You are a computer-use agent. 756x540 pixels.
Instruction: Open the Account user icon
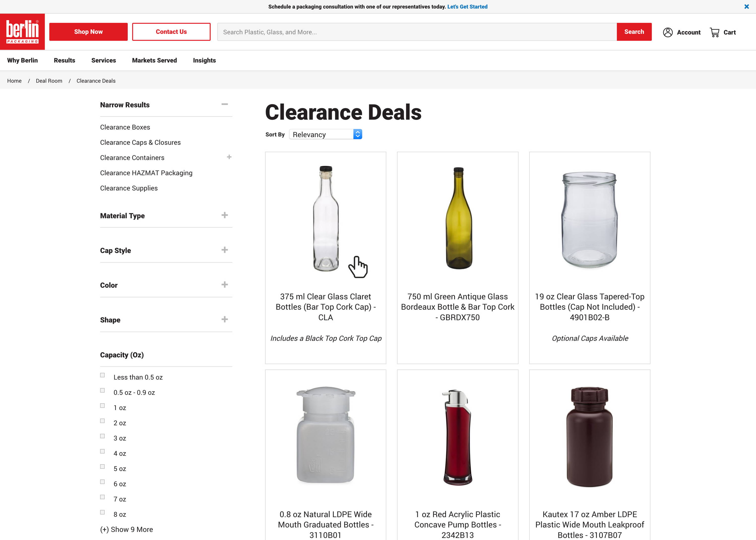pyautogui.click(x=668, y=32)
